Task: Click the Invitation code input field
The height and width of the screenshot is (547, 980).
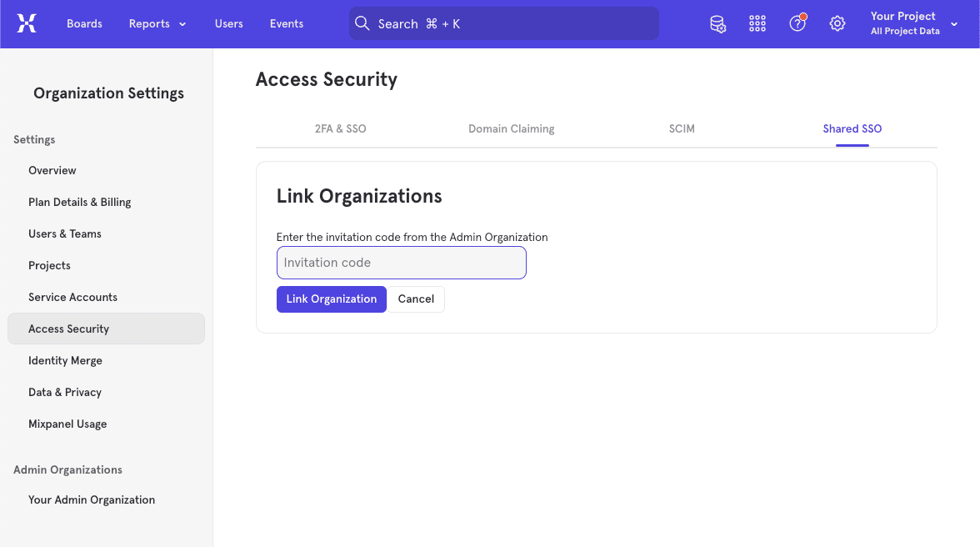Action: [401, 262]
